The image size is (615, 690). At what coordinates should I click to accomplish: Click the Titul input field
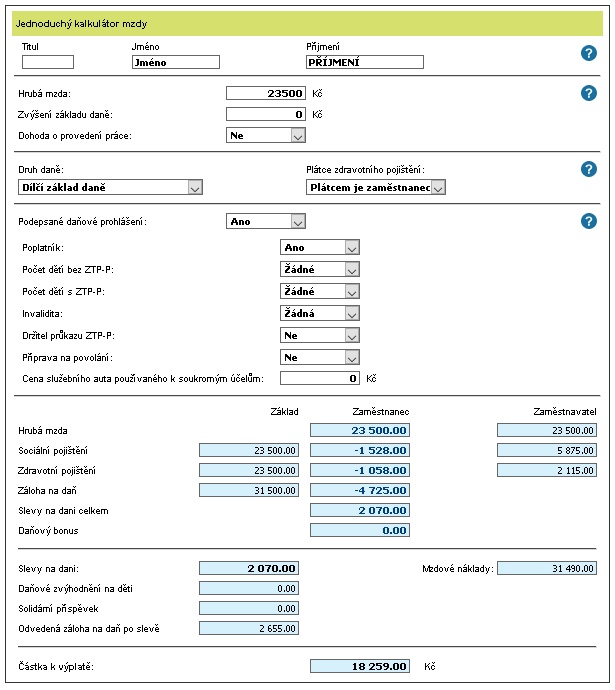coord(48,62)
